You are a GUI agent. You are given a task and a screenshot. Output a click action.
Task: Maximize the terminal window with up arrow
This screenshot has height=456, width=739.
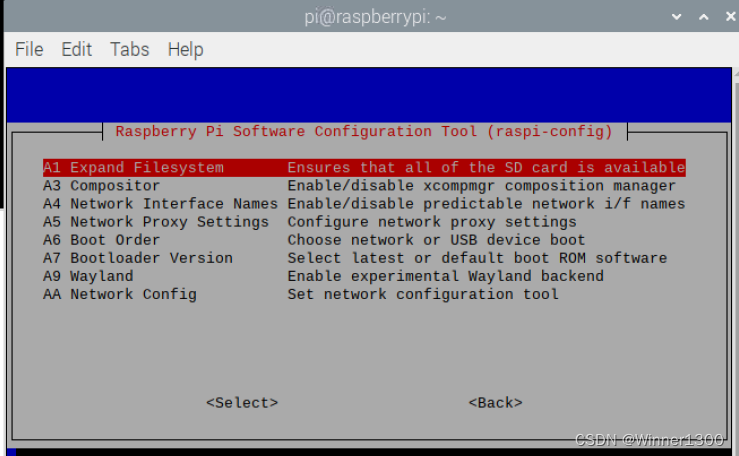(704, 17)
